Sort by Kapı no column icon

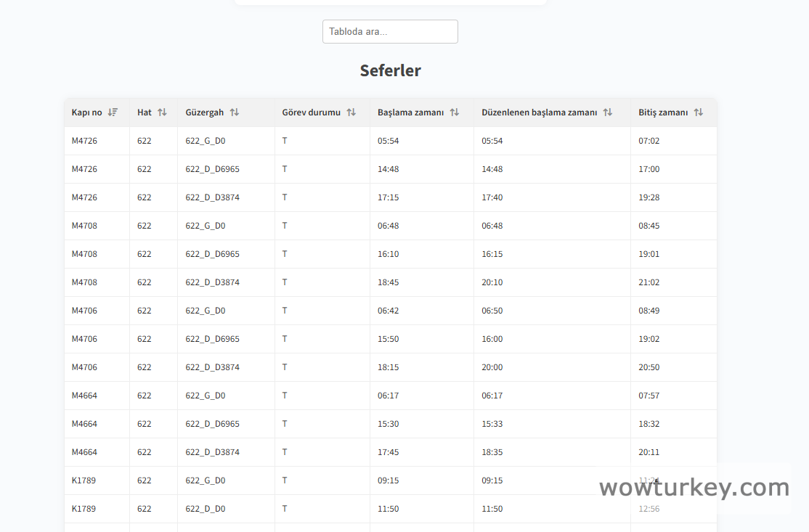pyautogui.click(x=113, y=112)
